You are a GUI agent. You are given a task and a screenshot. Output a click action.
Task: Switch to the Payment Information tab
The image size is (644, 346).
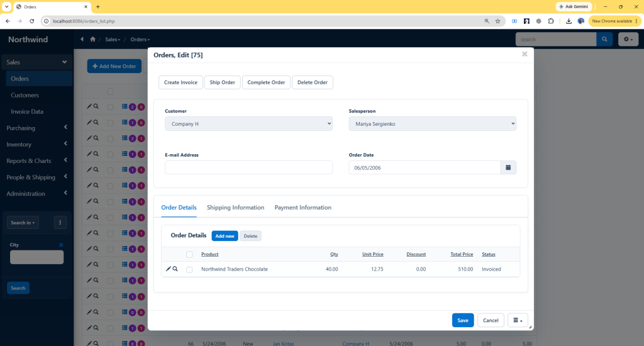(303, 208)
